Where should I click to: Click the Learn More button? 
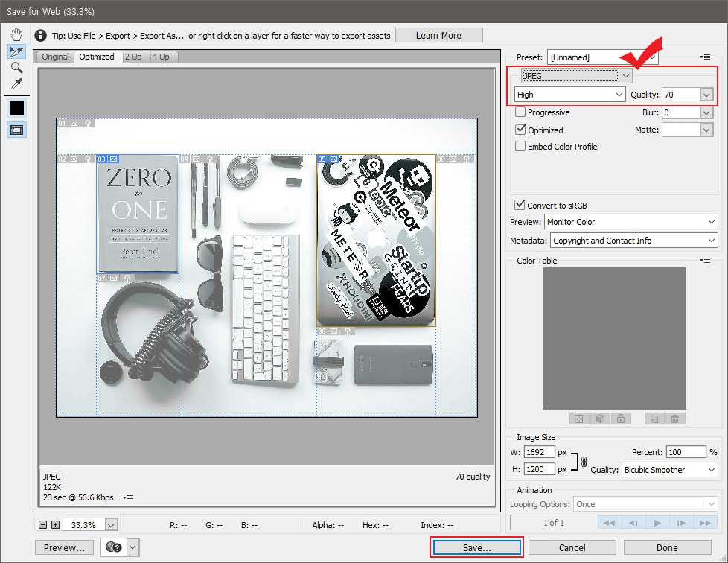pyautogui.click(x=438, y=35)
